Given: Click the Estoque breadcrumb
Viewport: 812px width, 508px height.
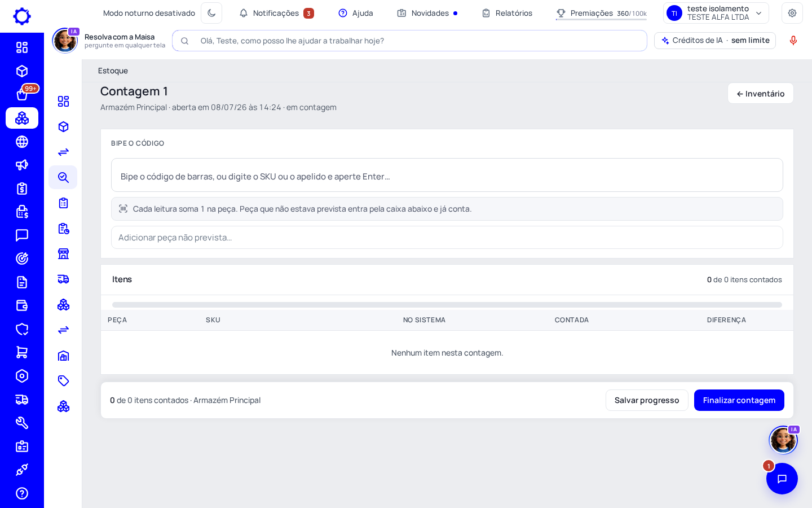Looking at the screenshot, I should click(113, 71).
